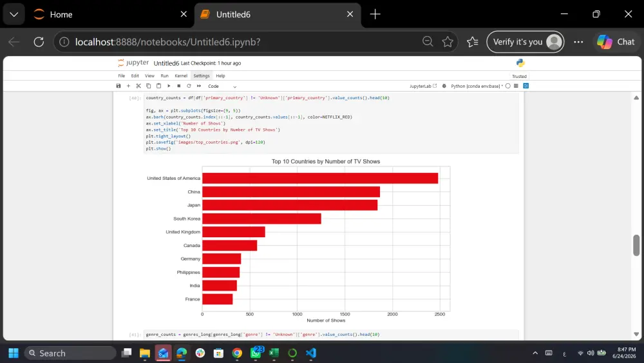Click the Python logo icon
The image size is (644, 363).
coord(520,63)
